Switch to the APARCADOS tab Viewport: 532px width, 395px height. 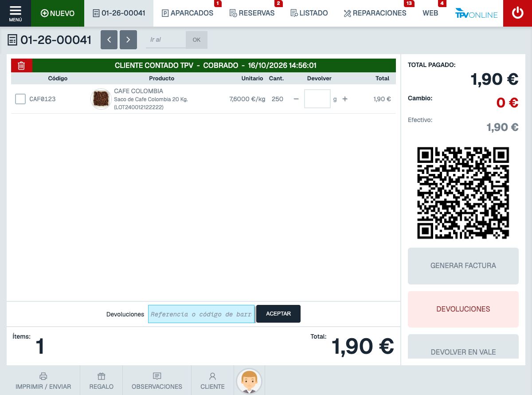[x=188, y=13]
